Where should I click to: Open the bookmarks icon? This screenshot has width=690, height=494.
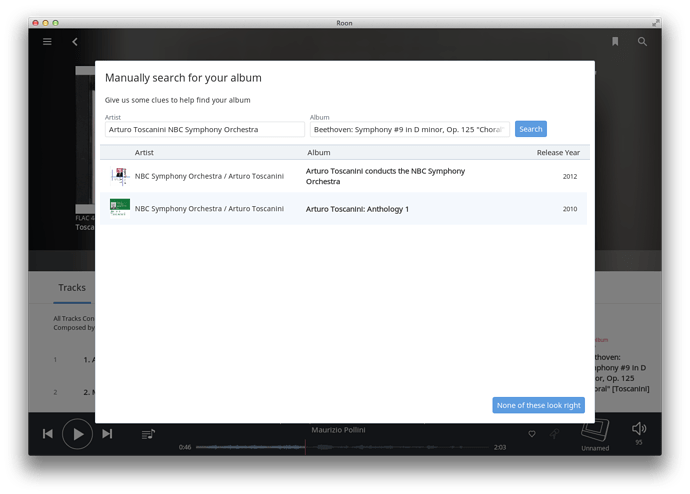click(615, 41)
